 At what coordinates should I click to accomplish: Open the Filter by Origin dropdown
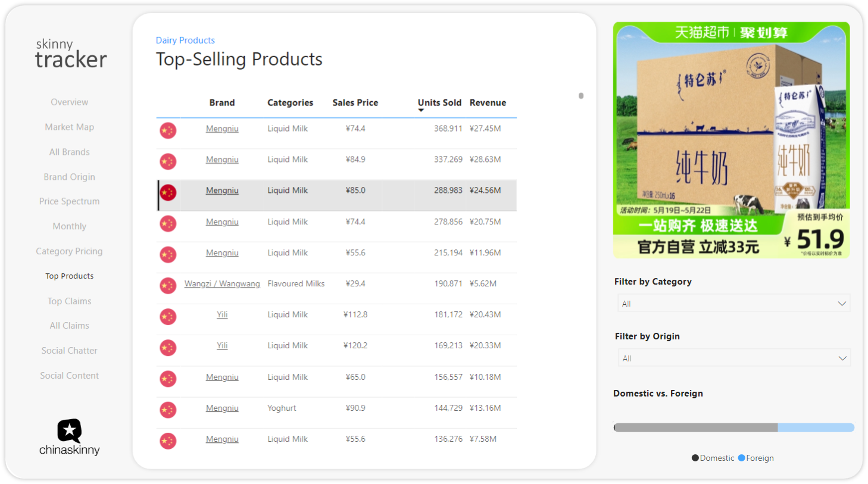tap(733, 358)
